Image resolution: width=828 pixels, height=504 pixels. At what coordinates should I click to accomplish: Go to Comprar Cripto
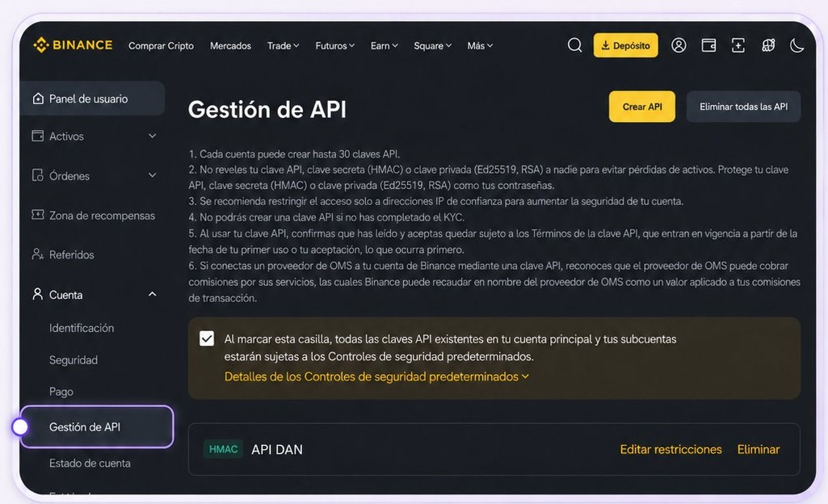click(161, 46)
